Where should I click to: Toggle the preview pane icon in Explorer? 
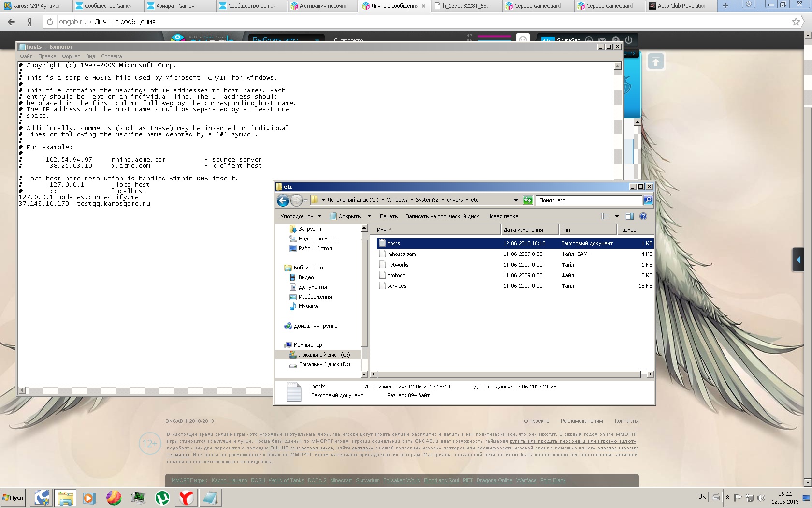629,216
